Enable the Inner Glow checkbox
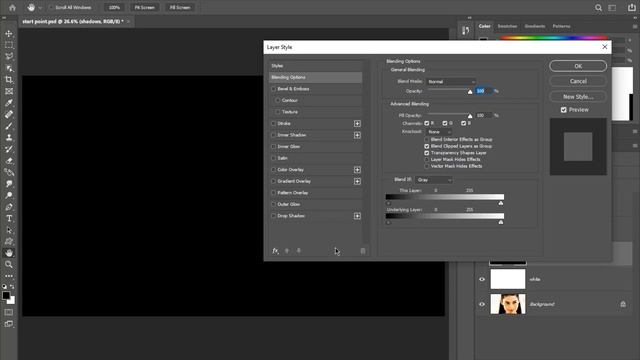The height and width of the screenshot is (360, 640). click(x=273, y=147)
